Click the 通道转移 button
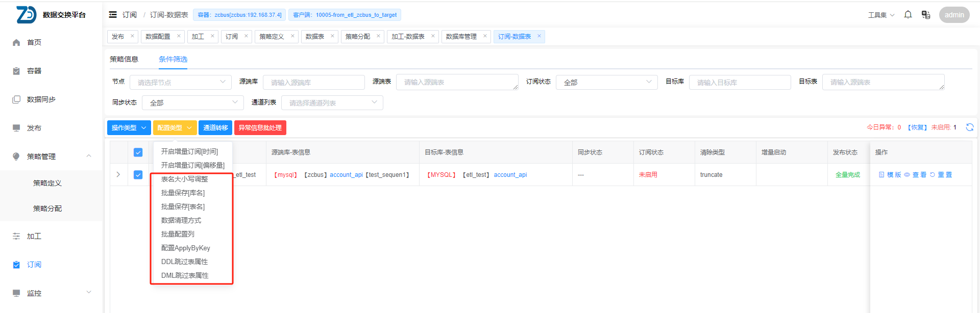 pos(215,127)
